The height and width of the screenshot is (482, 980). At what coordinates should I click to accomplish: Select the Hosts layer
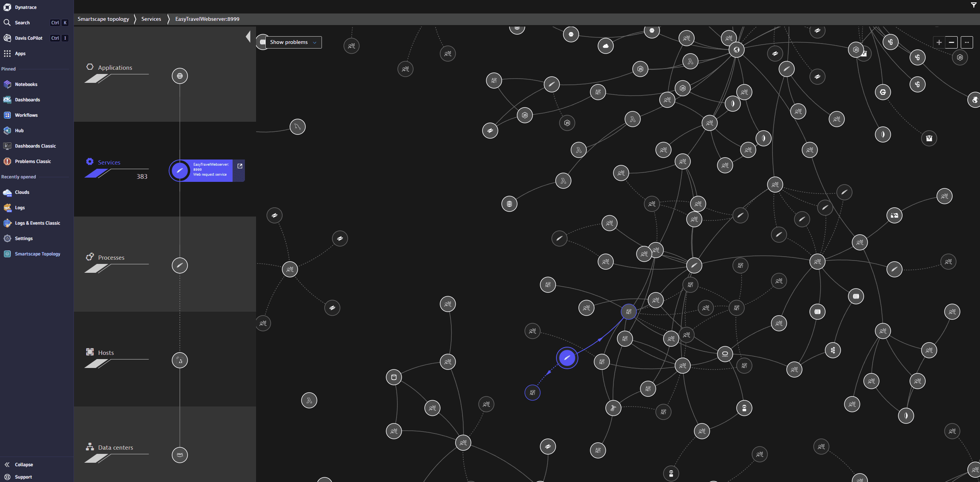(106, 353)
